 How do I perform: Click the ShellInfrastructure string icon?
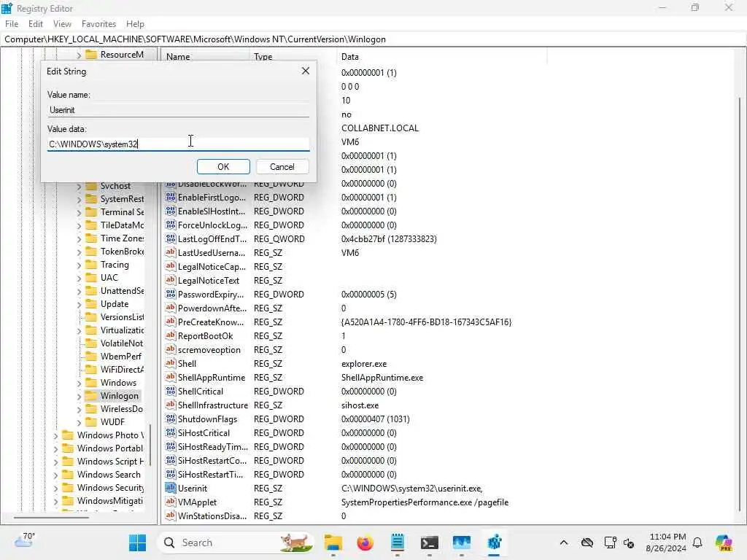[171, 404]
